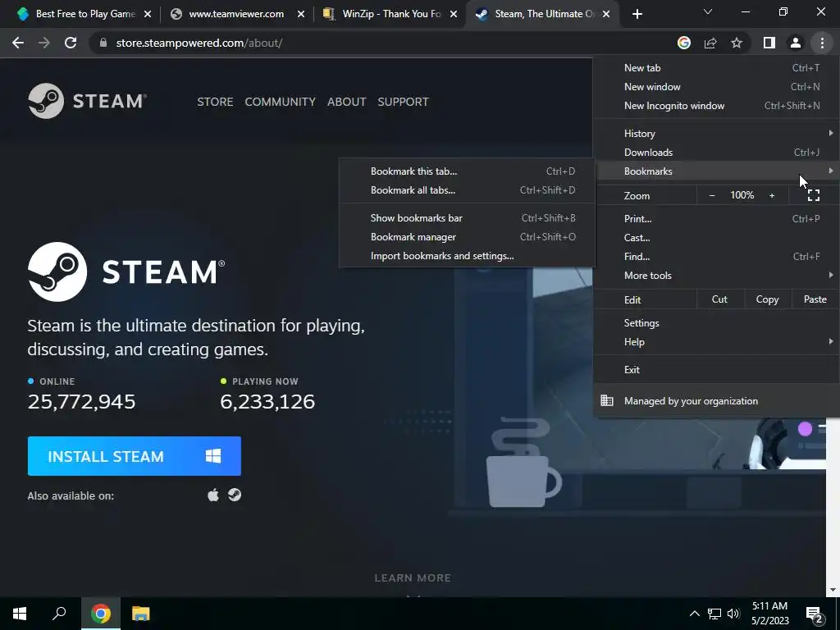This screenshot has height=630, width=840.
Task: Click the Google account icon in toolbar
Action: point(684,43)
